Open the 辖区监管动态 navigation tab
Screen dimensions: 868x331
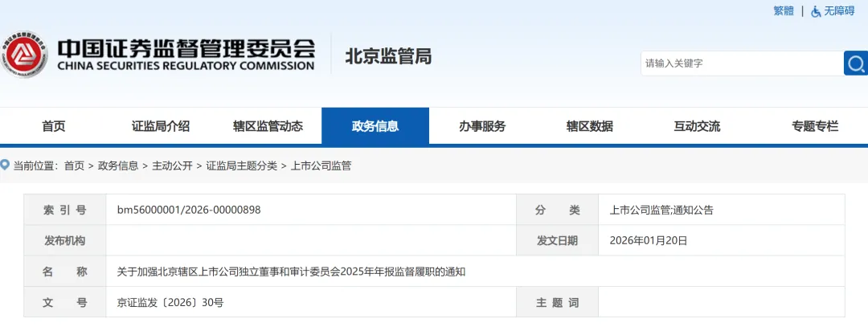click(x=268, y=126)
